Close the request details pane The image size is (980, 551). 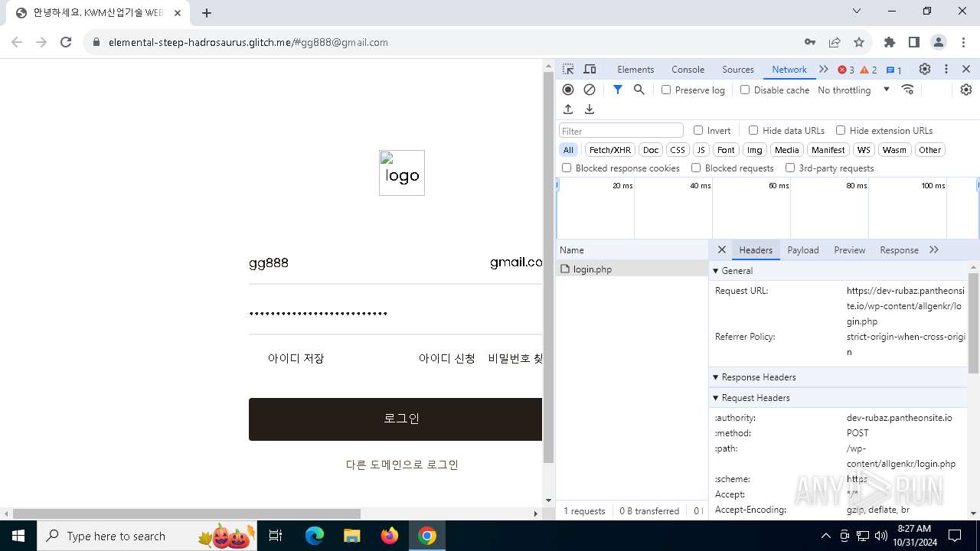click(x=721, y=249)
